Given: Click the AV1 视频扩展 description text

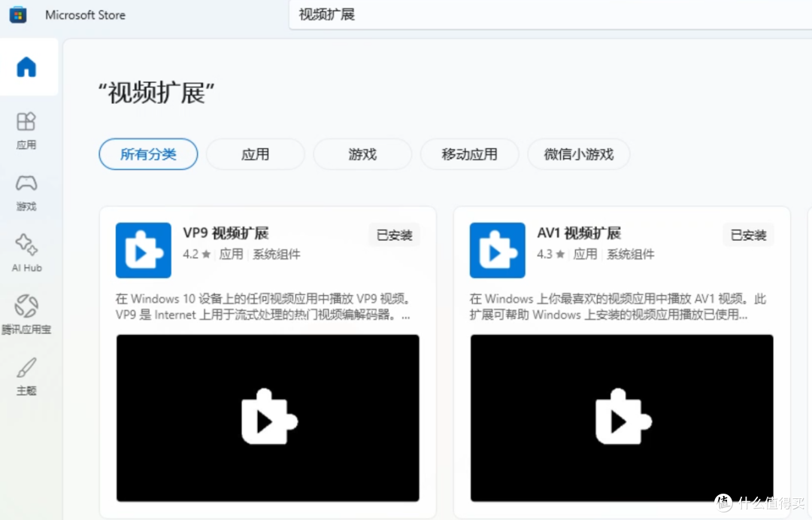Looking at the screenshot, I should pos(618,306).
